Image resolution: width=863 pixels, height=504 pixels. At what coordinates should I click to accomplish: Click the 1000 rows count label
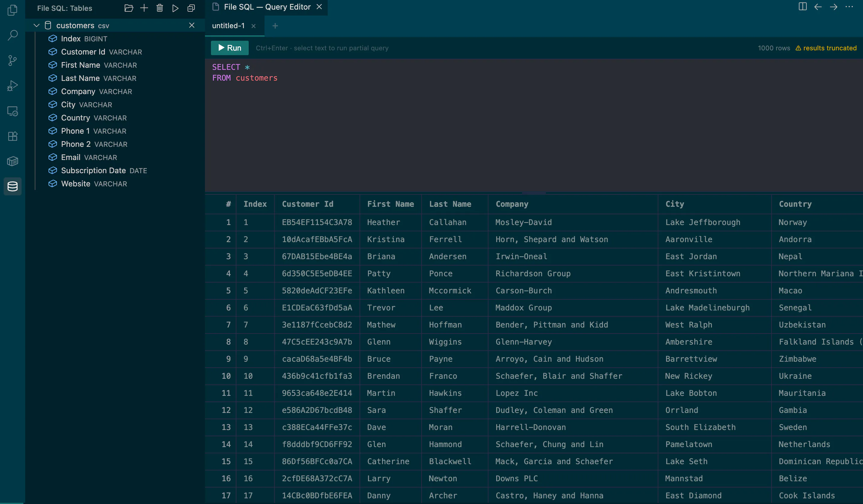tap(774, 48)
